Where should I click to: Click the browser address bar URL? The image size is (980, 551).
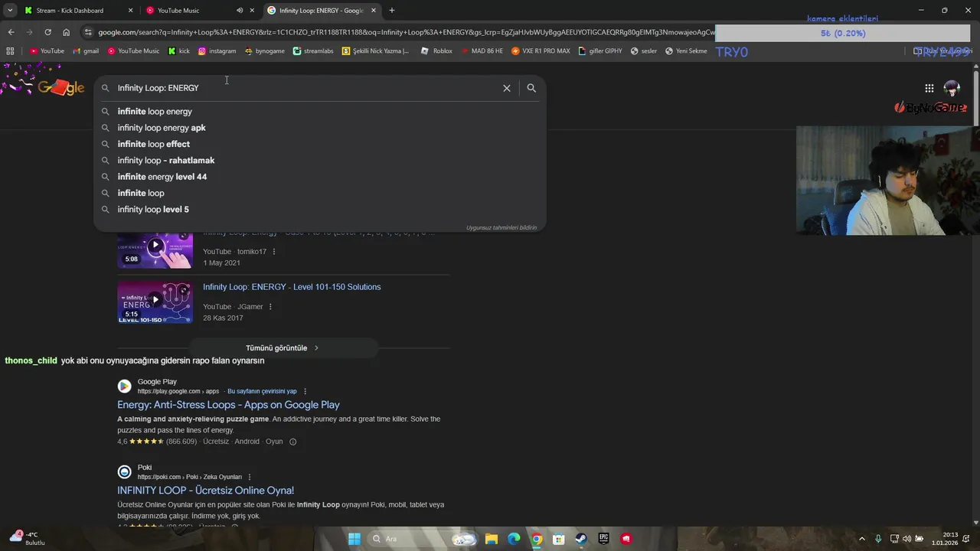(406, 32)
